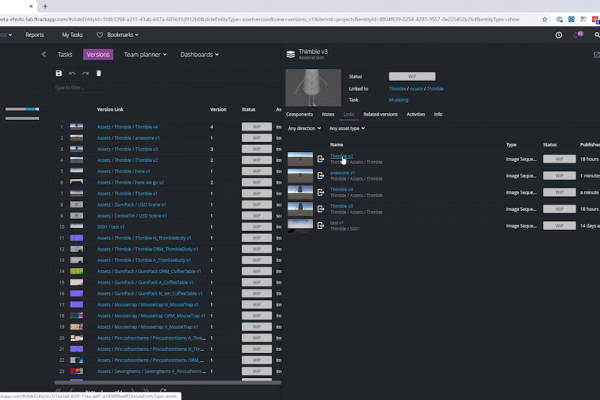This screenshot has height=400, width=600.
Task: Click the link arrow icon for anewone v1
Action: click(x=321, y=176)
